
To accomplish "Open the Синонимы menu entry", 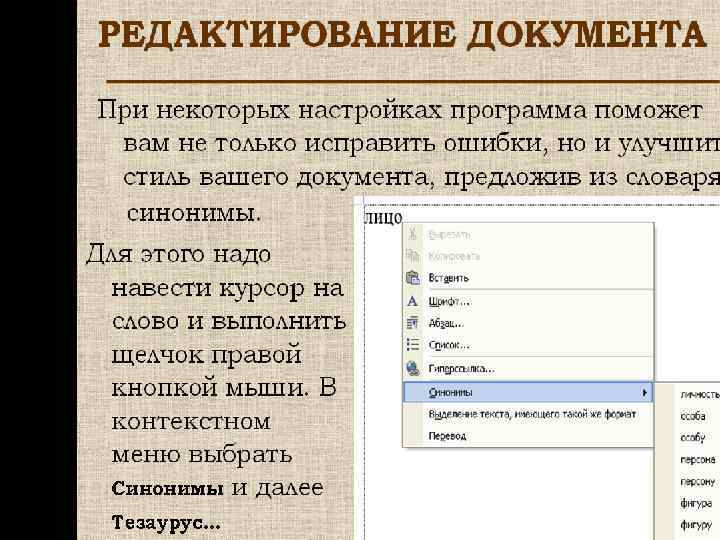I will point(528,393).
